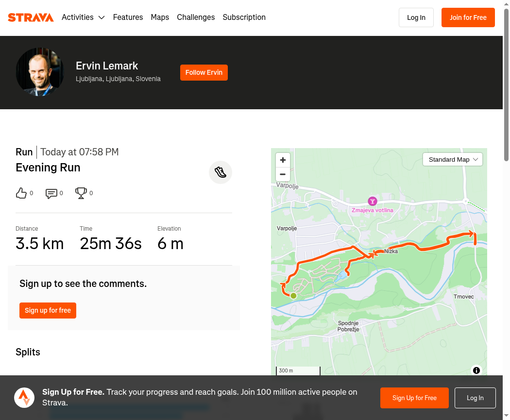The width and height of the screenshot is (510, 420).
Task: Open the Subscription menu item
Action: point(244,17)
